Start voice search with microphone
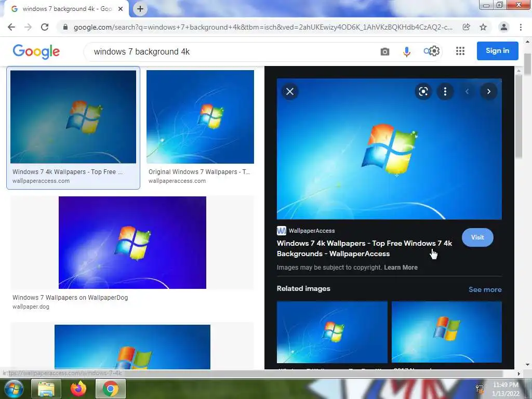This screenshot has height=399, width=532. click(406, 51)
